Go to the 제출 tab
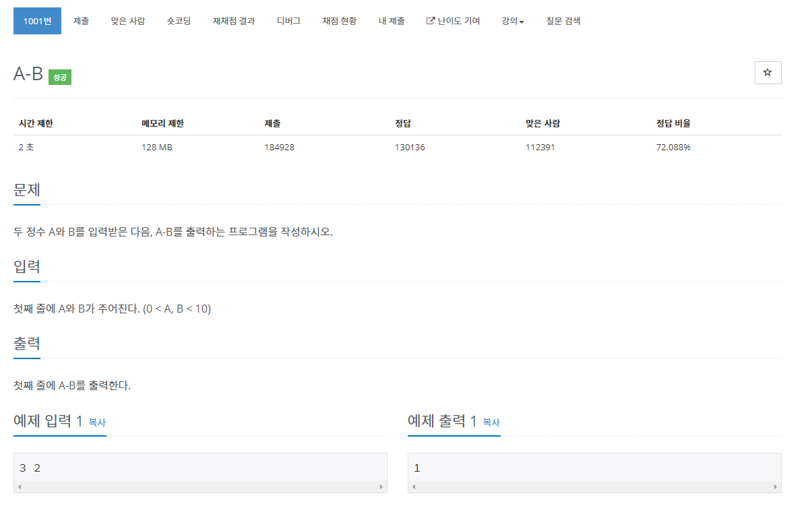 coord(81,21)
